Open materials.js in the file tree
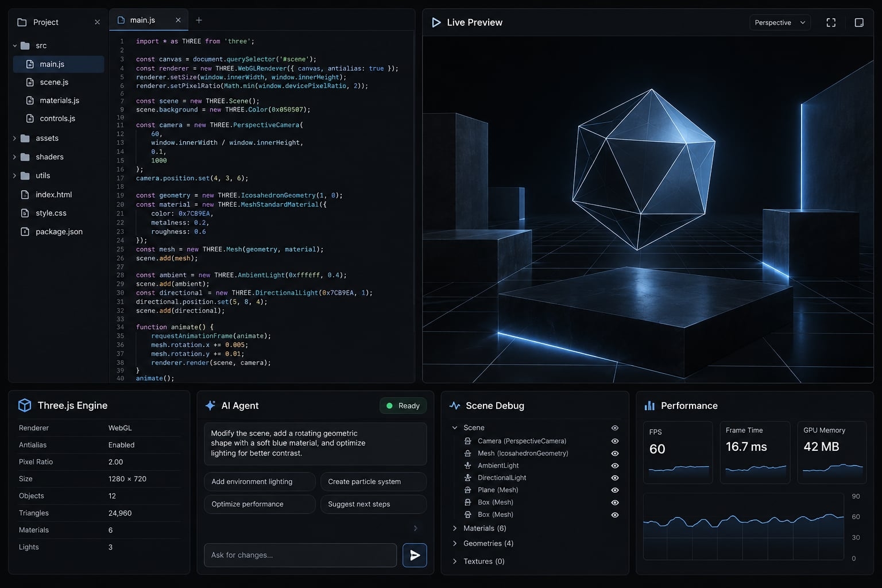 pyautogui.click(x=59, y=100)
